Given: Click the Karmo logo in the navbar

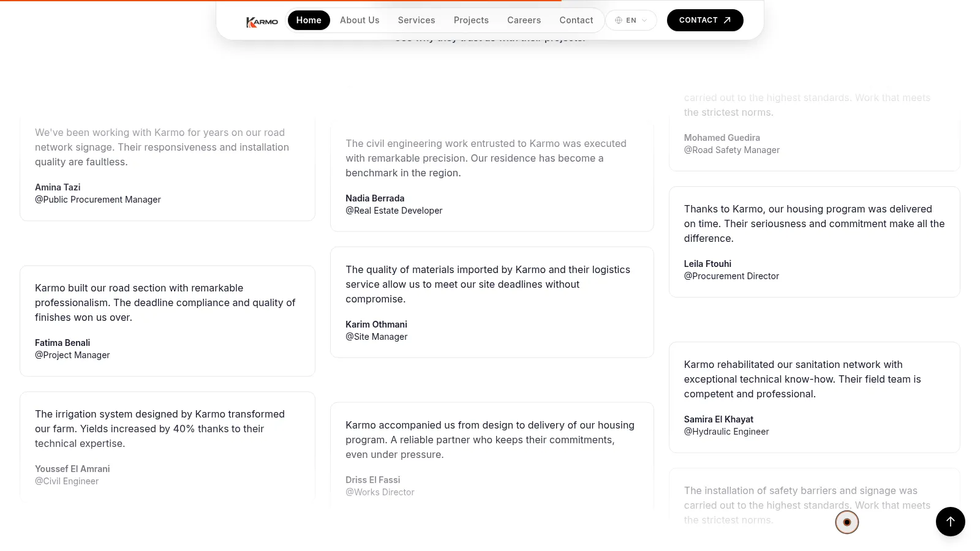Looking at the screenshot, I should click(x=262, y=21).
